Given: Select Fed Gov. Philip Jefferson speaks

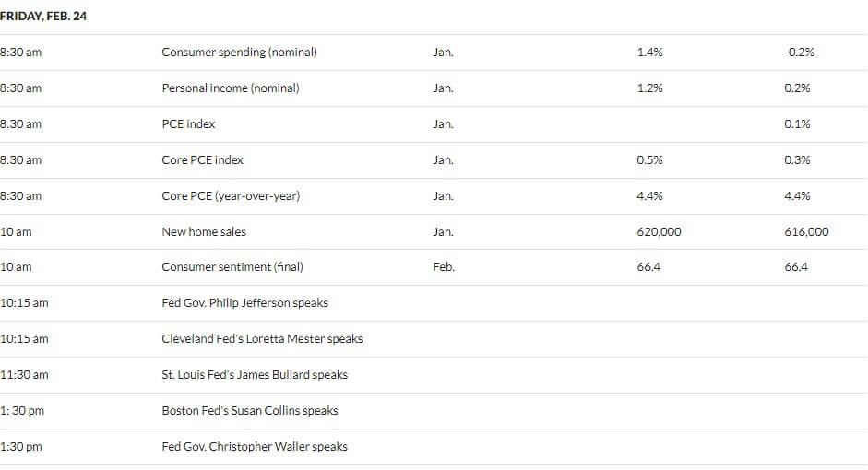Looking at the screenshot, I should point(244,302).
